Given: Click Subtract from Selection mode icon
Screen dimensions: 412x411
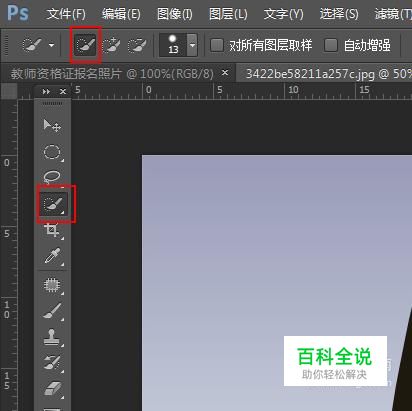Looking at the screenshot, I should pos(137,45).
